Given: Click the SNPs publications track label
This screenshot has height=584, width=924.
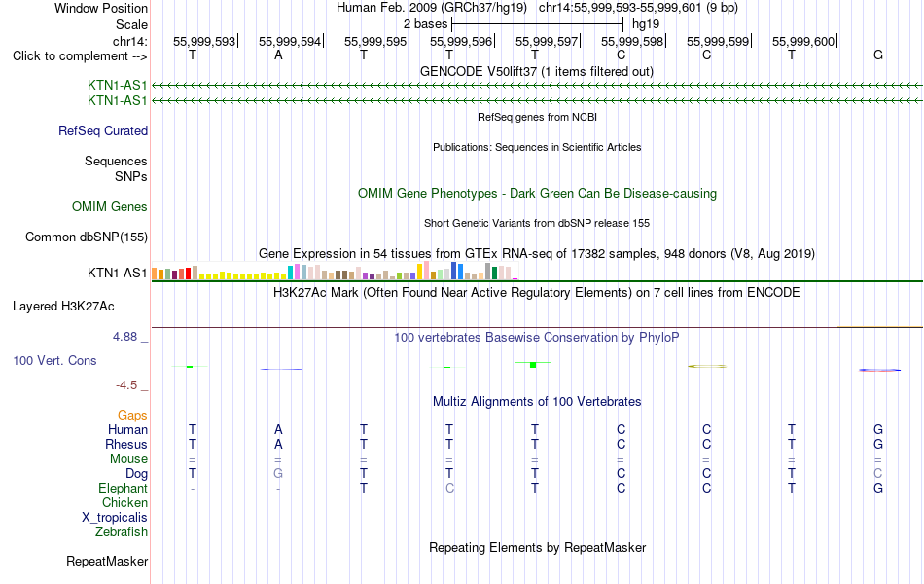Looking at the screenshot, I should [x=131, y=176].
